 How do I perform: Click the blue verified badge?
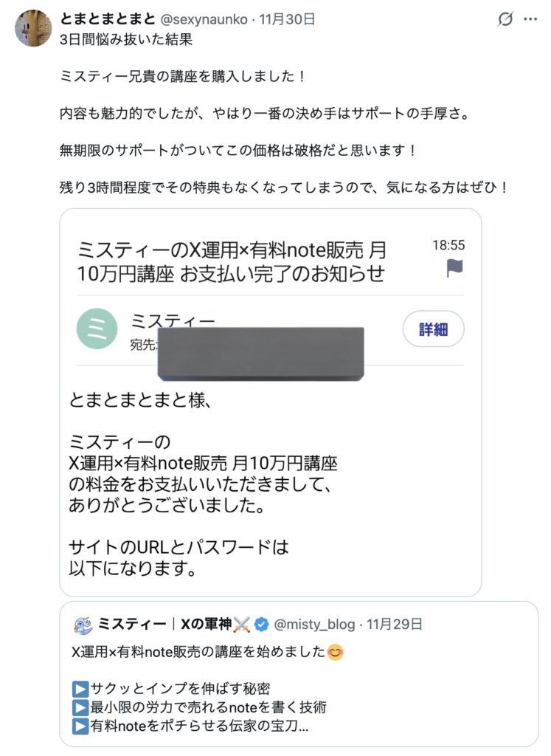(261, 625)
